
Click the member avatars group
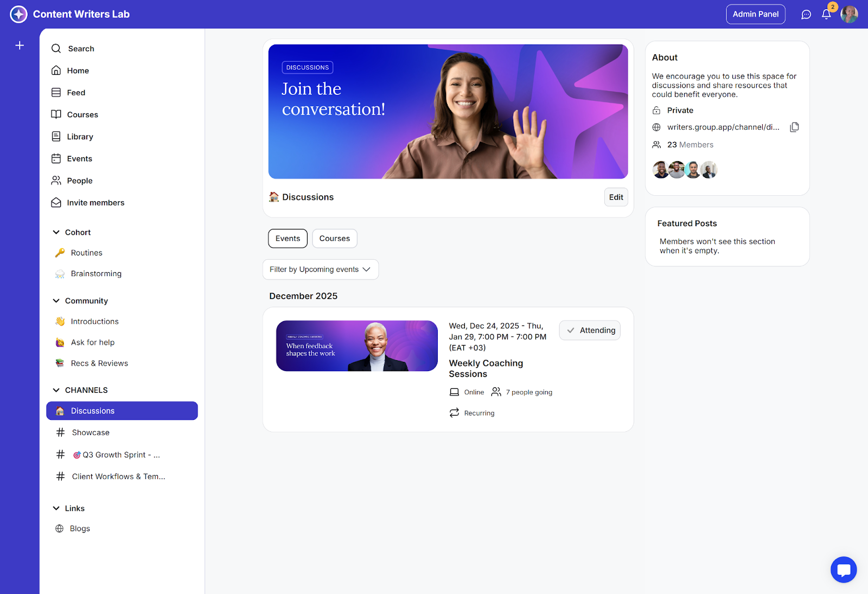tap(685, 170)
